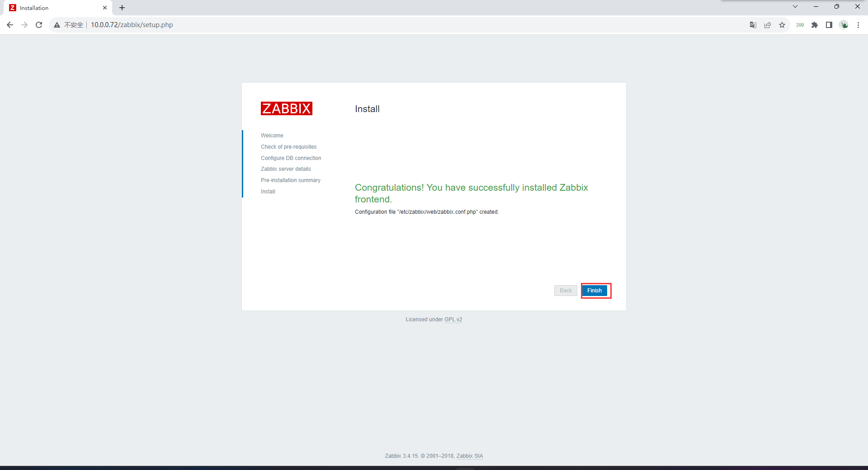Open the extensions puzzle icon
This screenshot has width=868, height=470.
point(815,25)
